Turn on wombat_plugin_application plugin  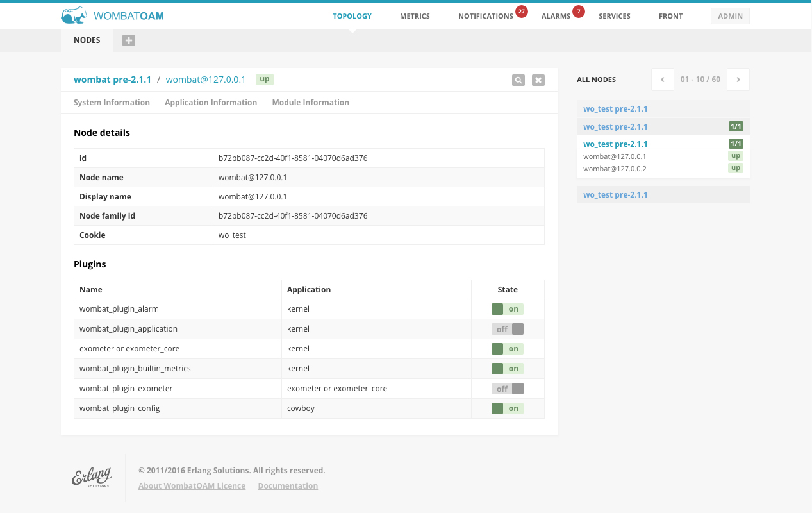[x=508, y=329]
